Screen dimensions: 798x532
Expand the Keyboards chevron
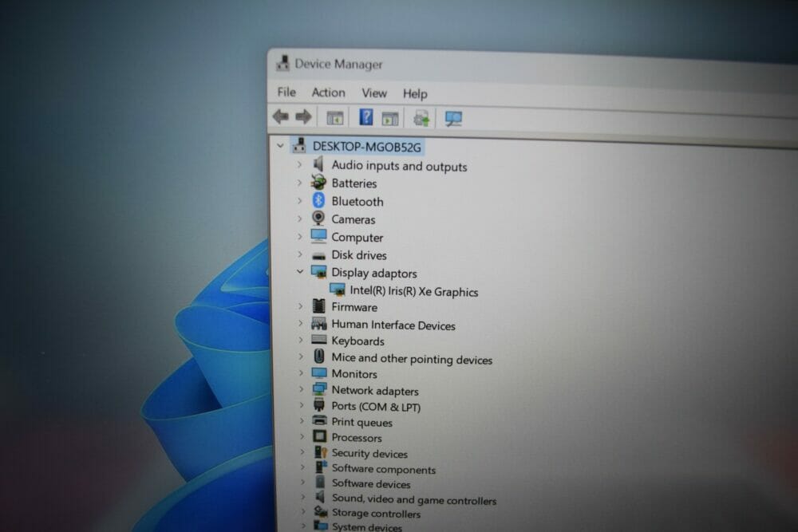(300, 341)
